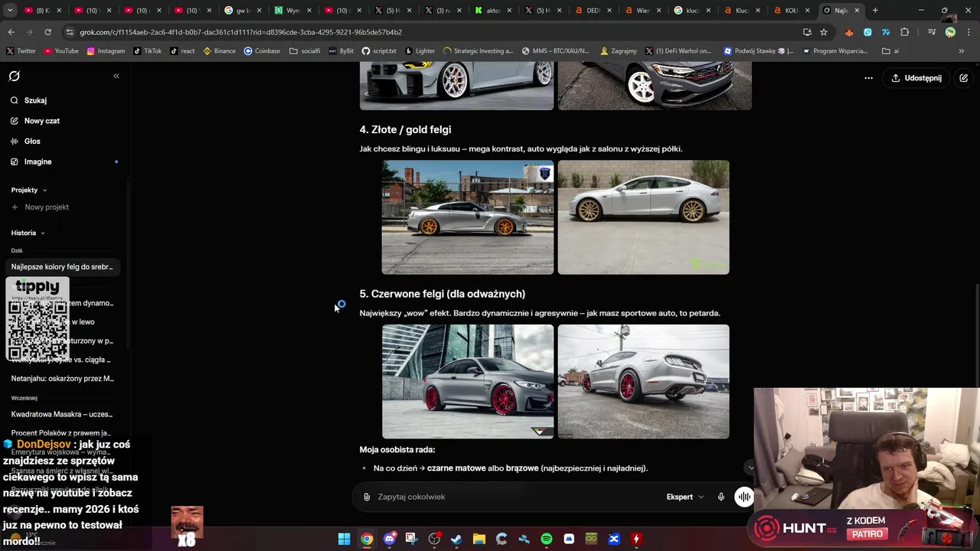Open the Zagrajmy bookmark

point(619,51)
